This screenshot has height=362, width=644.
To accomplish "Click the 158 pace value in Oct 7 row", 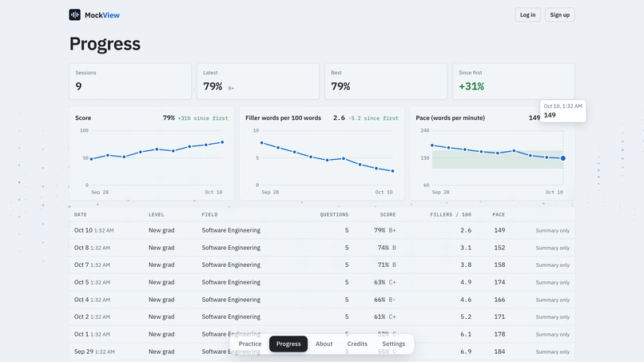I will (x=499, y=265).
